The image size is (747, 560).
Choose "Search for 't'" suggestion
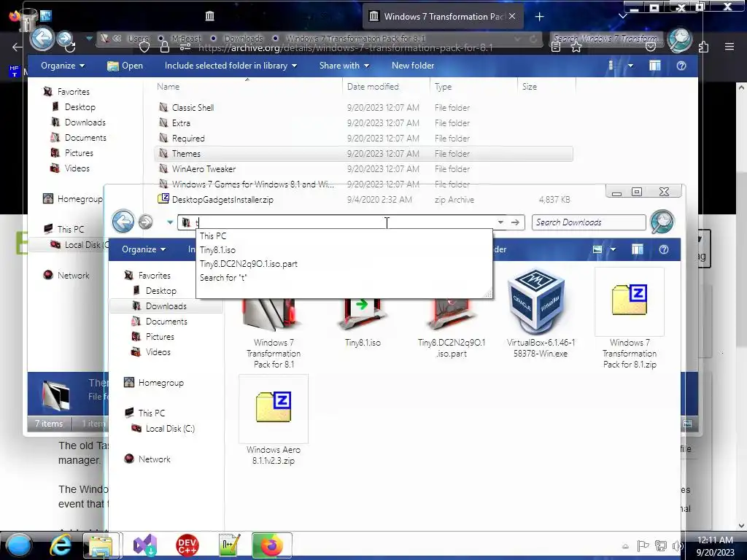(344, 277)
